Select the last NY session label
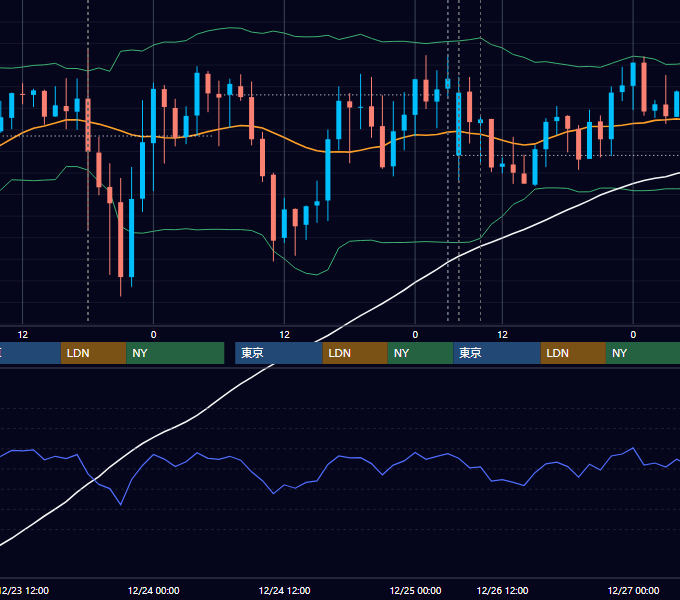Image resolution: width=680 pixels, height=600 pixels. (643, 353)
